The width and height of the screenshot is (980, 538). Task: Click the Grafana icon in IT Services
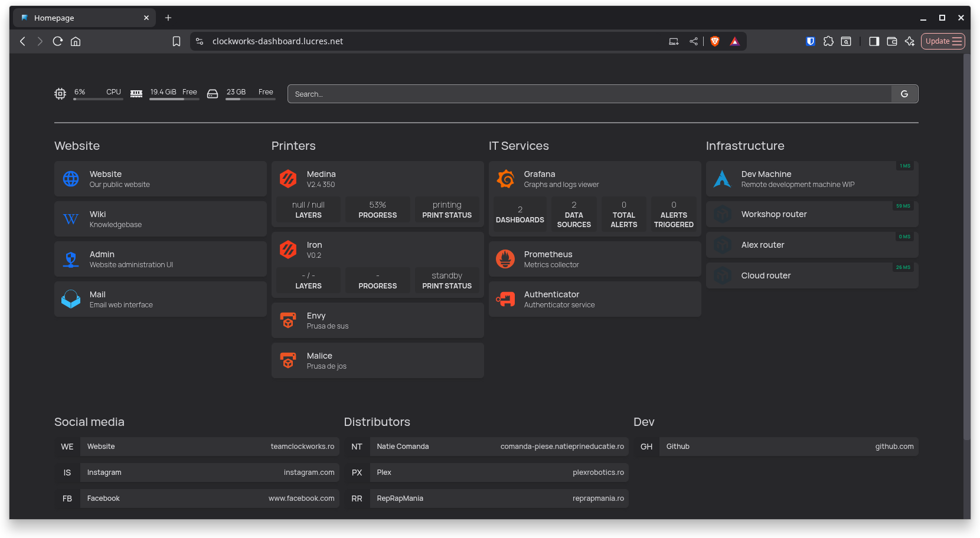pyautogui.click(x=506, y=179)
